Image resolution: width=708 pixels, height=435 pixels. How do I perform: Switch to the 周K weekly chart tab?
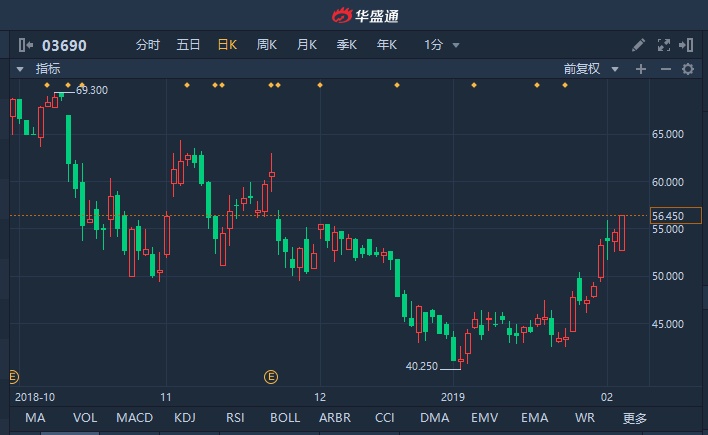[x=266, y=45]
